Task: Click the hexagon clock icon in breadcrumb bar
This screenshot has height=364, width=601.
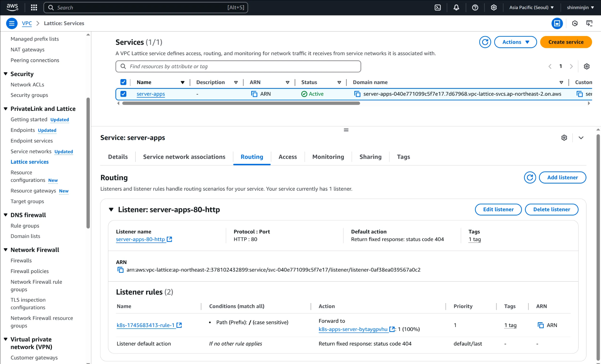Action: tap(575, 23)
